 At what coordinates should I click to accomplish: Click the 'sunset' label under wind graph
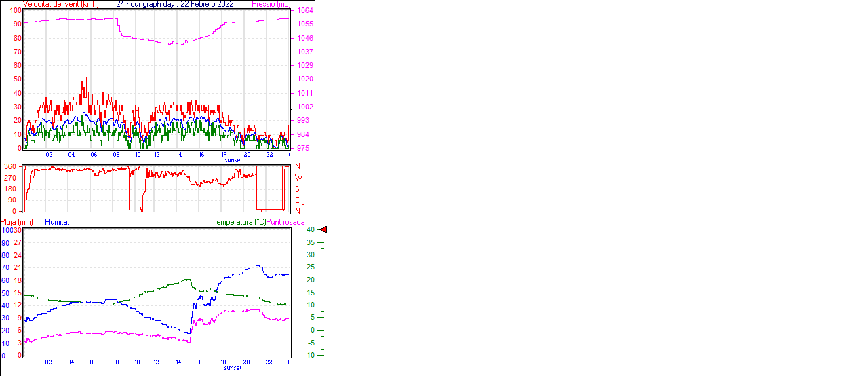[233, 160]
